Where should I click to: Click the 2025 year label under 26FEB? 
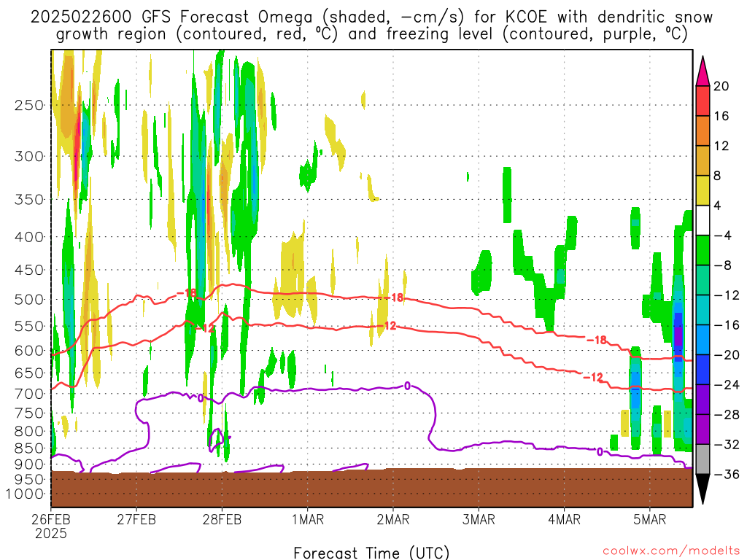[x=51, y=533]
